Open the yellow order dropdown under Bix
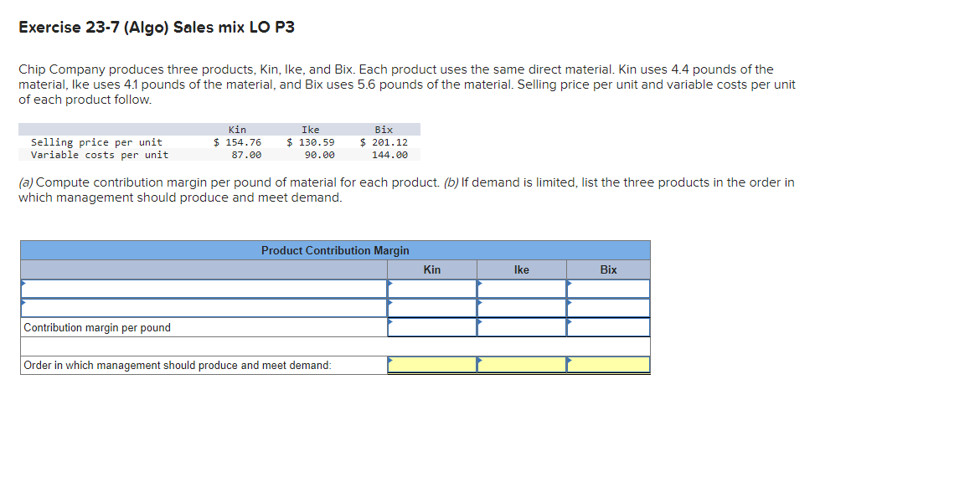The height and width of the screenshot is (482, 980). [x=608, y=364]
